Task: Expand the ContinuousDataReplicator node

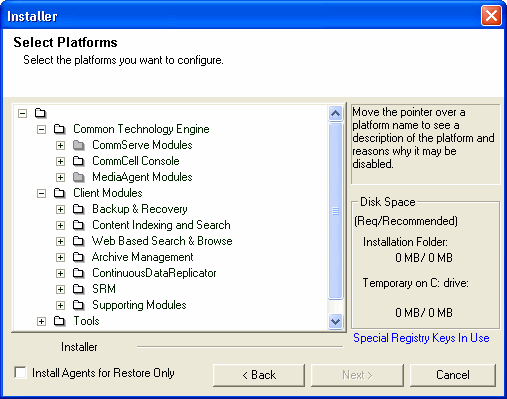Action: pyautogui.click(x=60, y=273)
